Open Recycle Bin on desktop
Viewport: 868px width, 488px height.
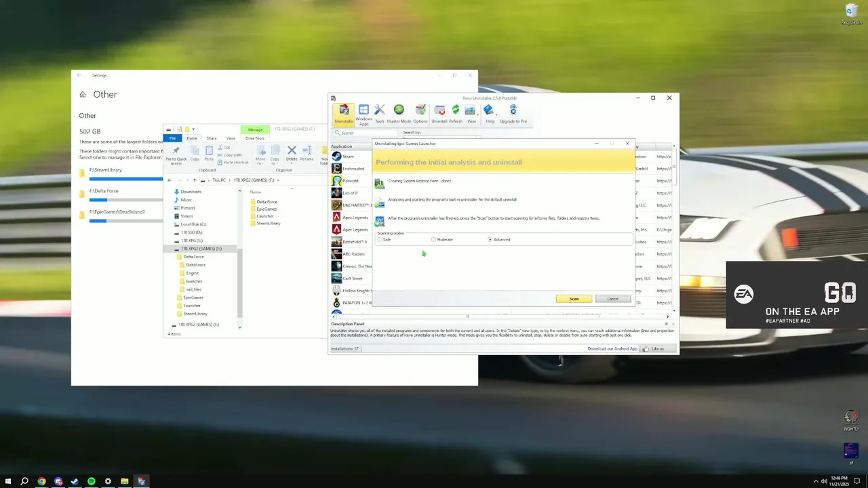click(x=851, y=14)
